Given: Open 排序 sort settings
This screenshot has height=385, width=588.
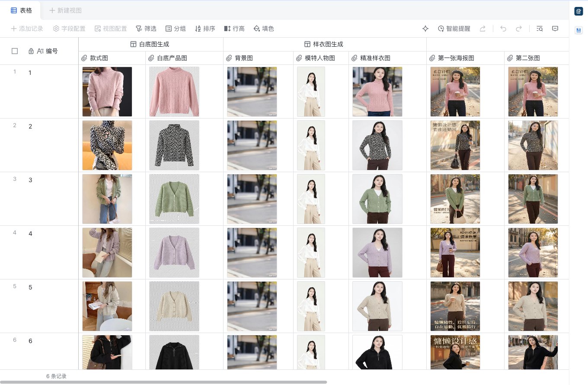Looking at the screenshot, I should 205,29.
